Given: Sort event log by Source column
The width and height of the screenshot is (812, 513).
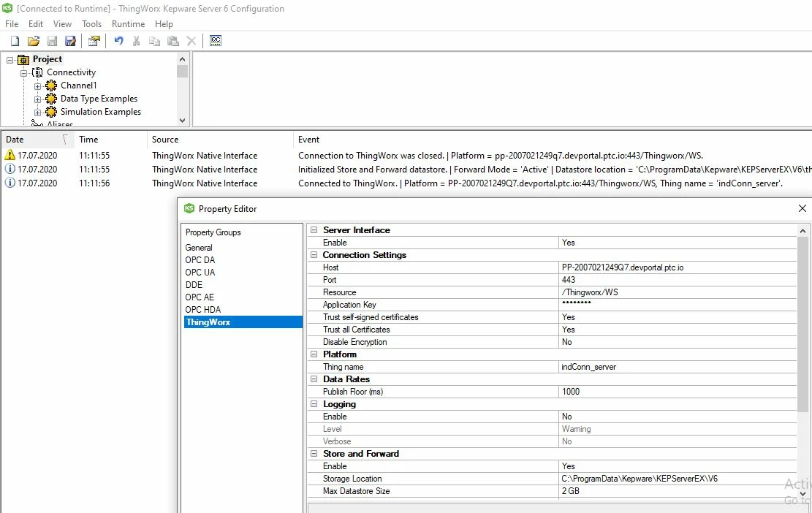Looking at the screenshot, I should (x=219, y=140).
